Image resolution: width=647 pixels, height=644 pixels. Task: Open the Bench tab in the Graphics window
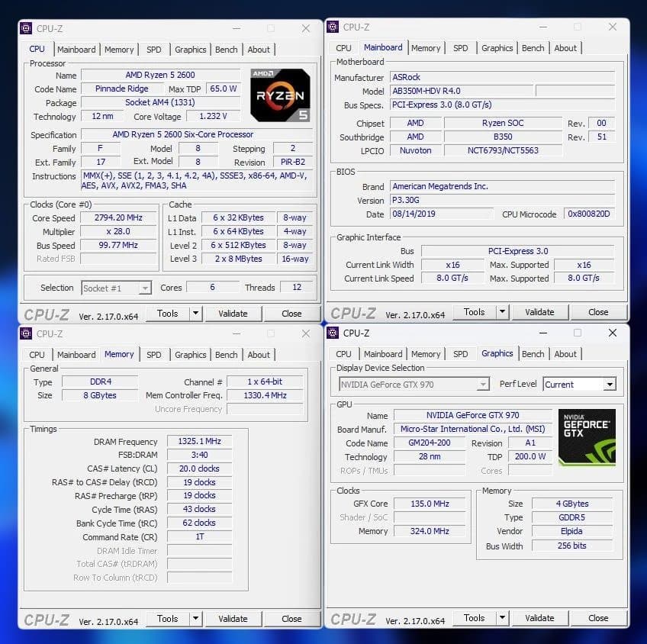533,353
